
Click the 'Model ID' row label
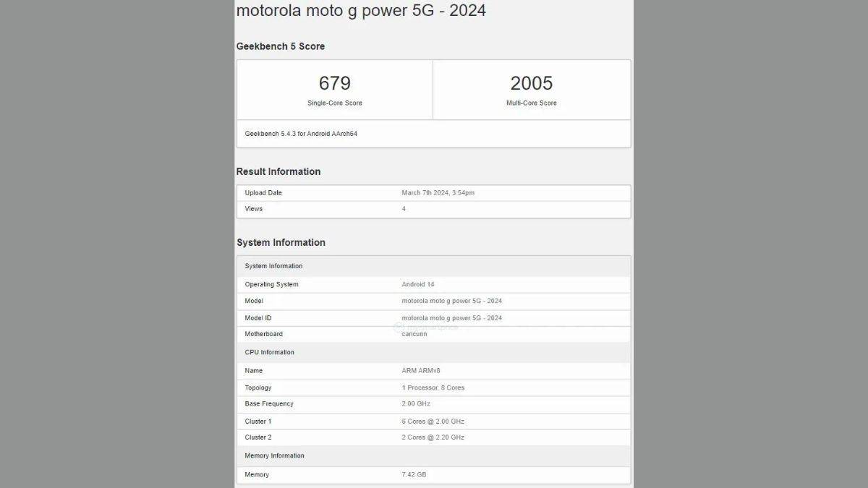pos(258,318)
